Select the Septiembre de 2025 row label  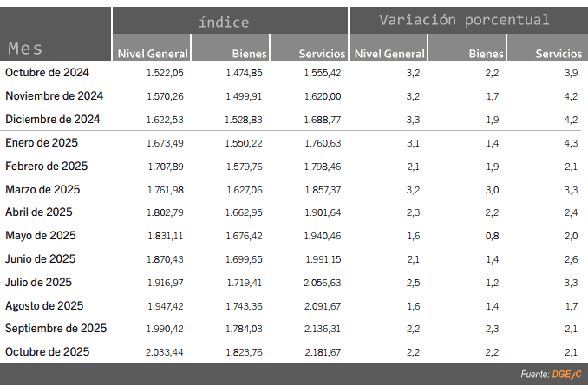point(56,329)
